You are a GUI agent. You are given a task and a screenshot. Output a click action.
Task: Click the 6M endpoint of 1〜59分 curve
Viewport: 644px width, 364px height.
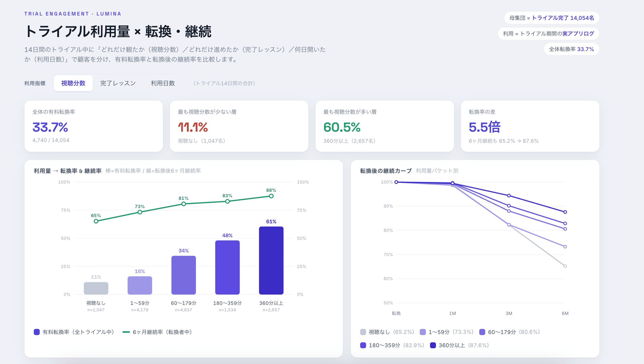(565, 247)
